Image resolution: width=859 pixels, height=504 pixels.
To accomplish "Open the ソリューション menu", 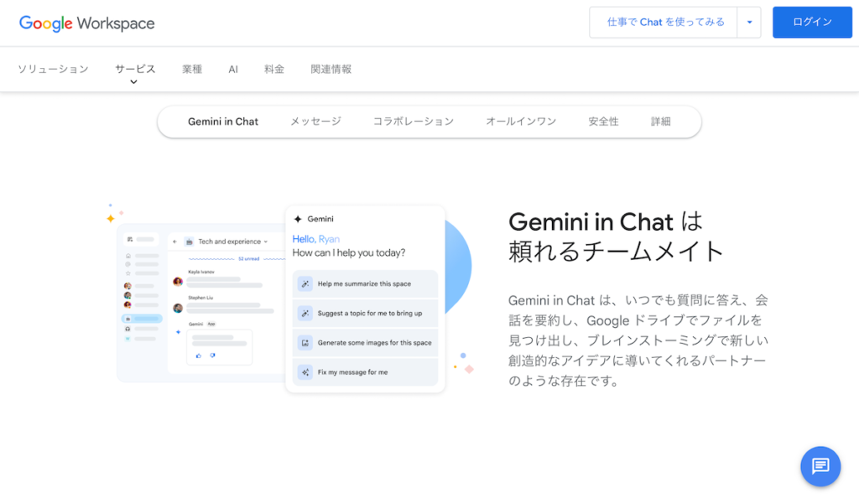I will coord(53,69).
